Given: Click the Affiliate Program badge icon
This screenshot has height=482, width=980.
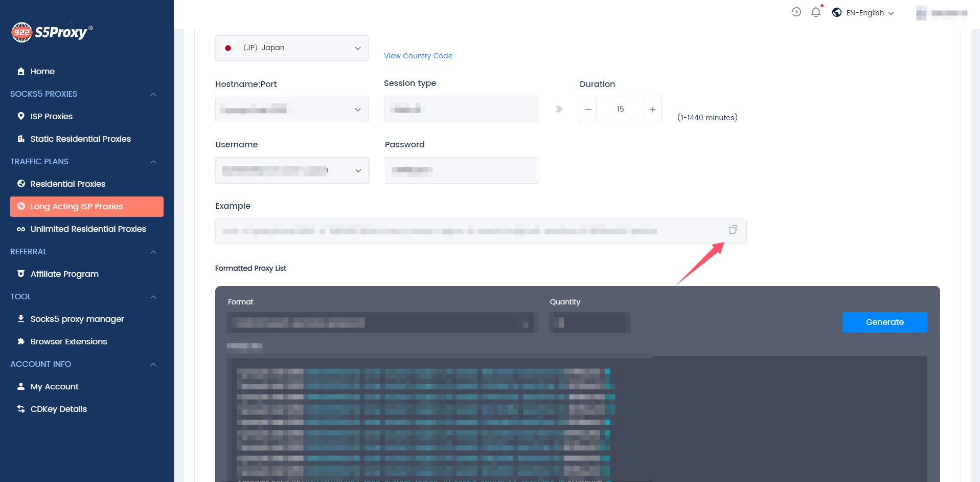Looking at the screenshot, I should point(21,274).
